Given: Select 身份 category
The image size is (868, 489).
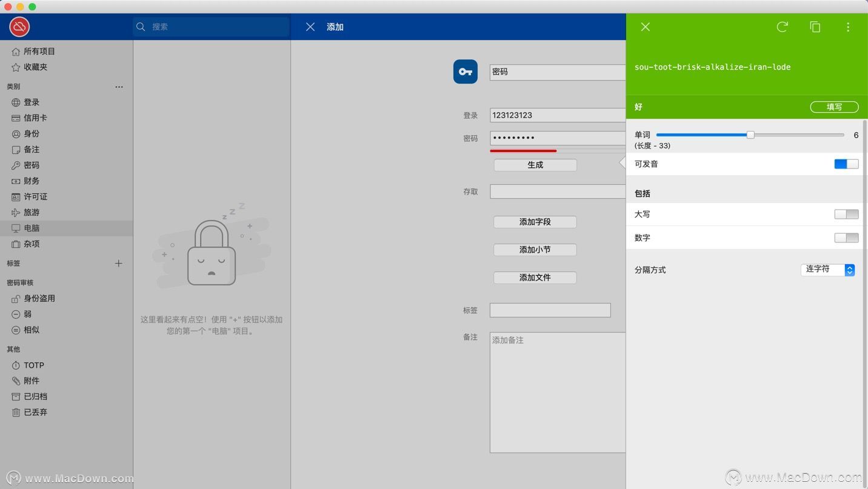Looking at the screenshot, I should [66, 134].
